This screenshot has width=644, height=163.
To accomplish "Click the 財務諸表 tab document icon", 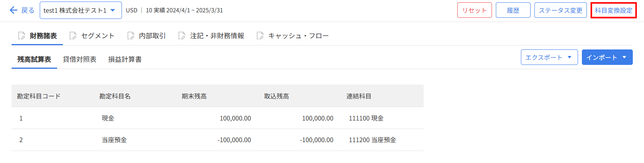I will click(22, 36).
